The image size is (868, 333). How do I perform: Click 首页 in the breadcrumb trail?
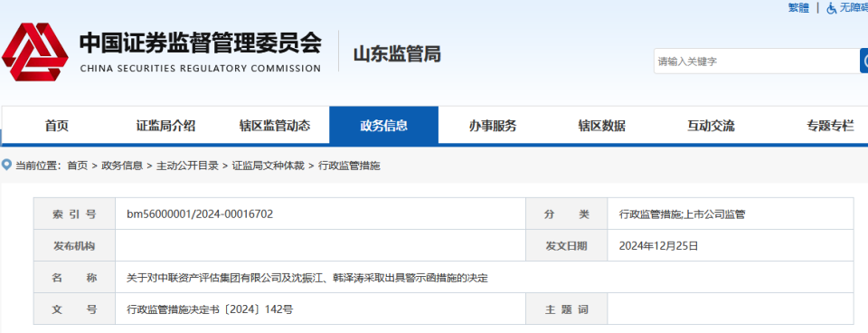click(78, 165)
